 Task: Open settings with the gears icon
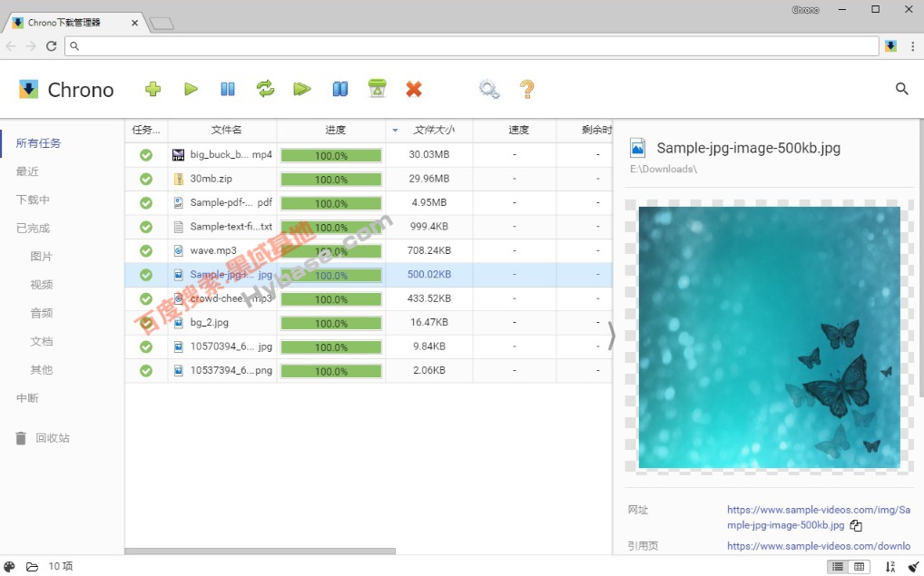(489, 89)
